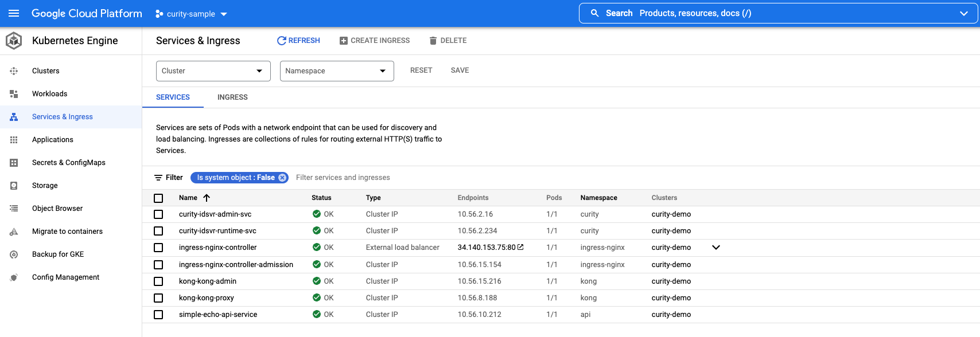Tick the kong-kong-proxy row checkbox
The width and height of the screenshot is (980, 337).
pyautogui.click(x=158, y=298)
